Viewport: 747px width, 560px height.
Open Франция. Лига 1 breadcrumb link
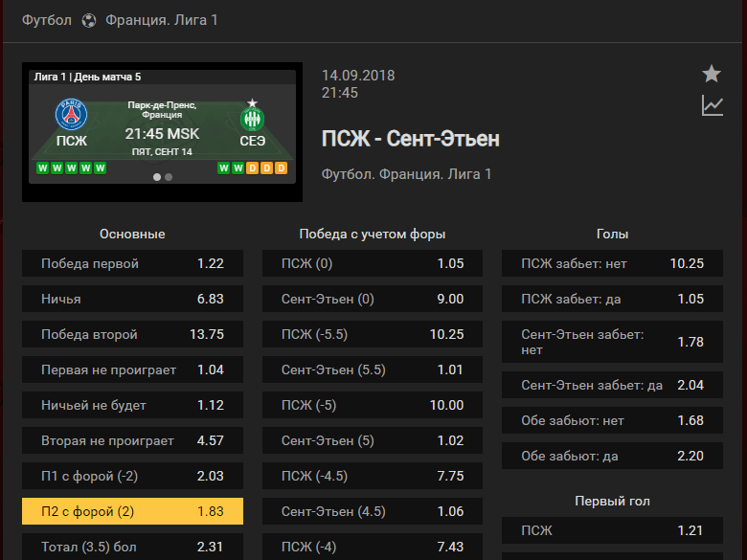162,20
